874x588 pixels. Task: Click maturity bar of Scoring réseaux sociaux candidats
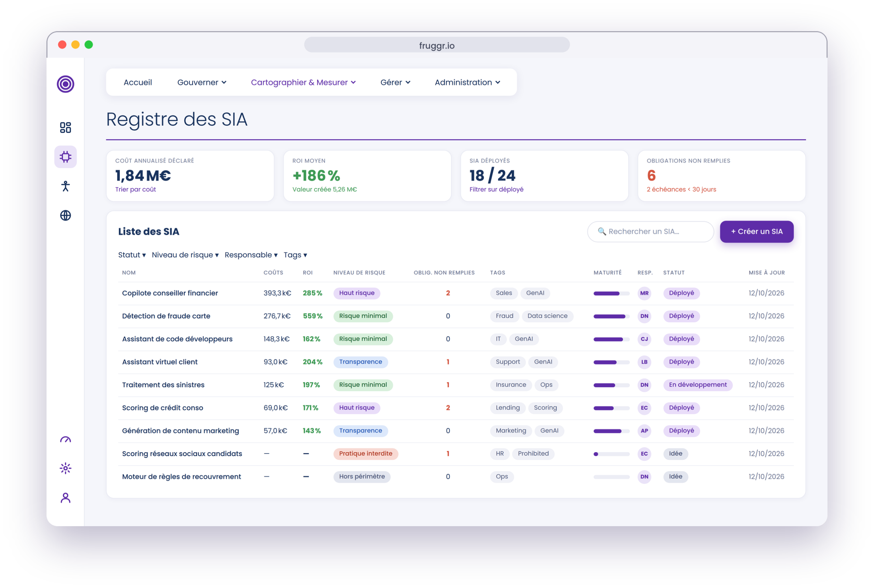pyautogui.click(x=611, y=454)
